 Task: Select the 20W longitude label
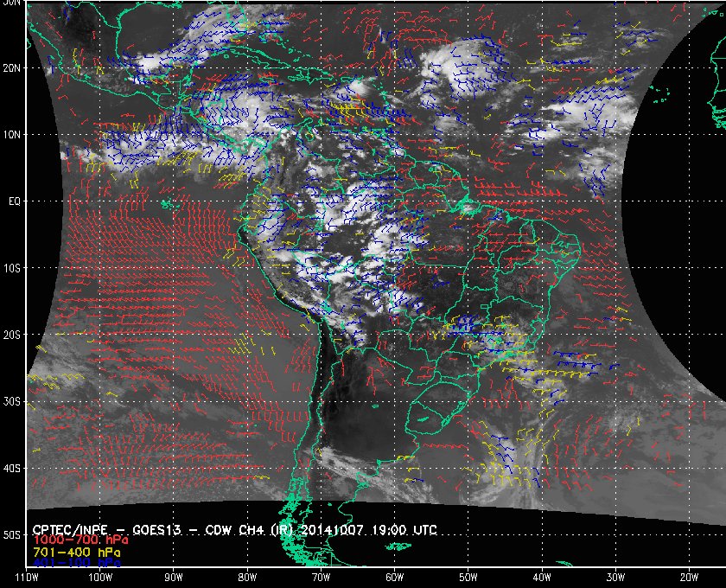689,577
